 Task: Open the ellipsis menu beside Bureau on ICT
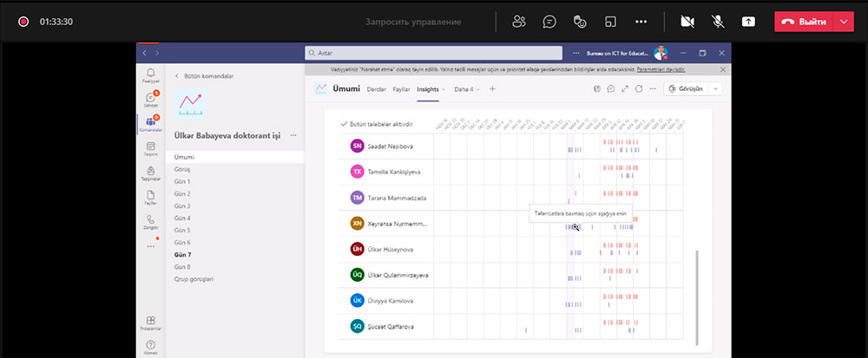point(576,53)
